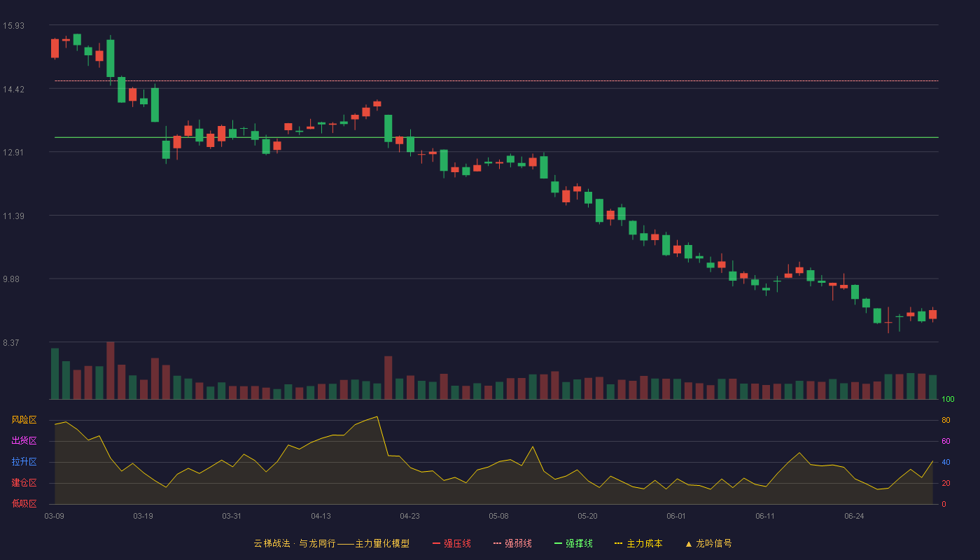Viewport: 980px width, 560px height.
Task: Hide the 主力成本 series via legend
Action: point(638,543)
